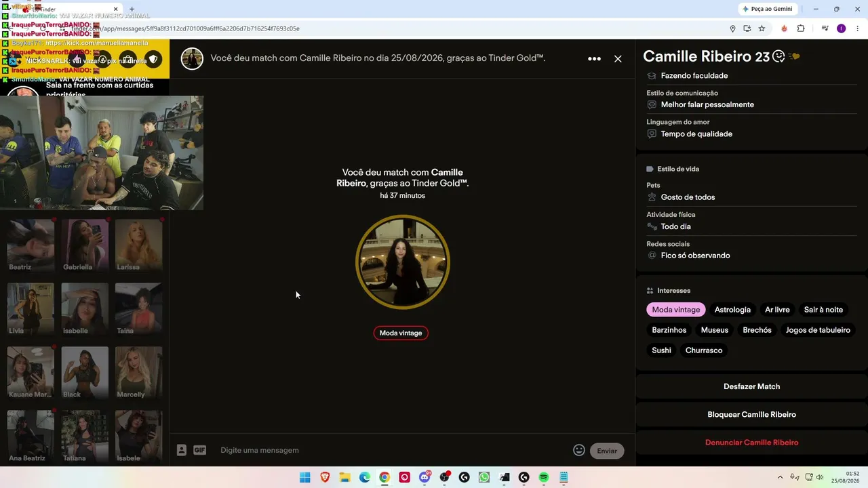Image resolution: width=868 pixels, height=488 pixels.
Task: Open WhatsApp from the taskbar
Action: tap(484, 477)
